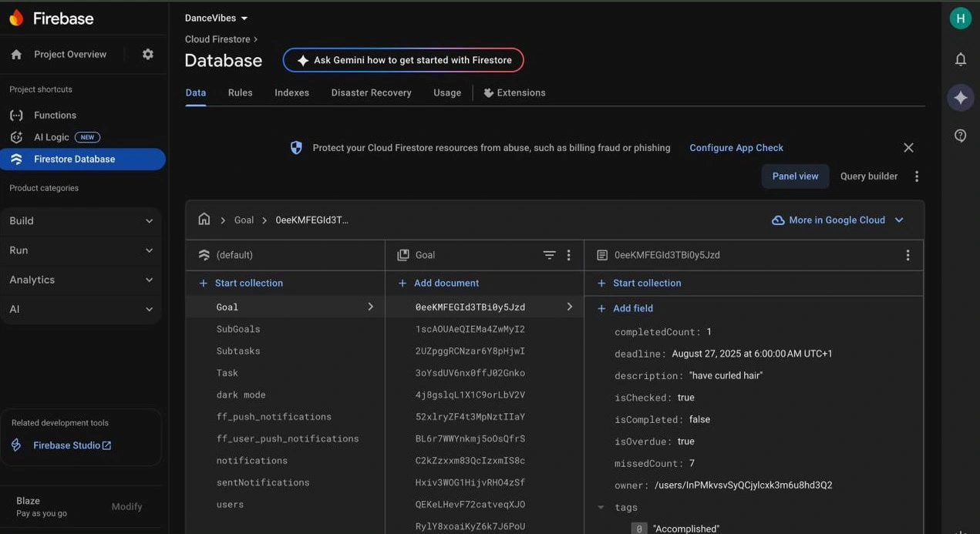Dismiss the App Check banner
The width and height of the screenshot is (980, 534).
(x=908, y=147)
